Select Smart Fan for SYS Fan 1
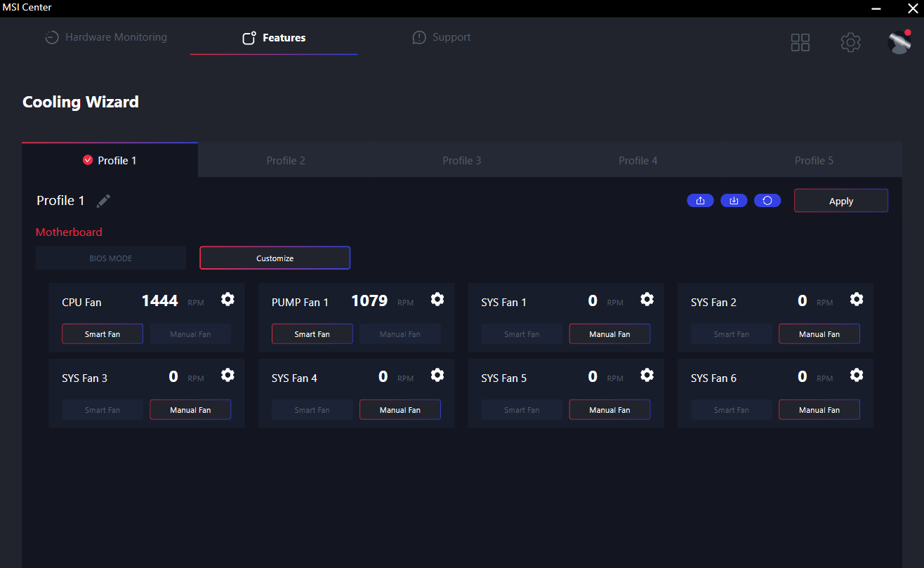The width and height of the screenshot is (924, 568). (x=522, y=334)
